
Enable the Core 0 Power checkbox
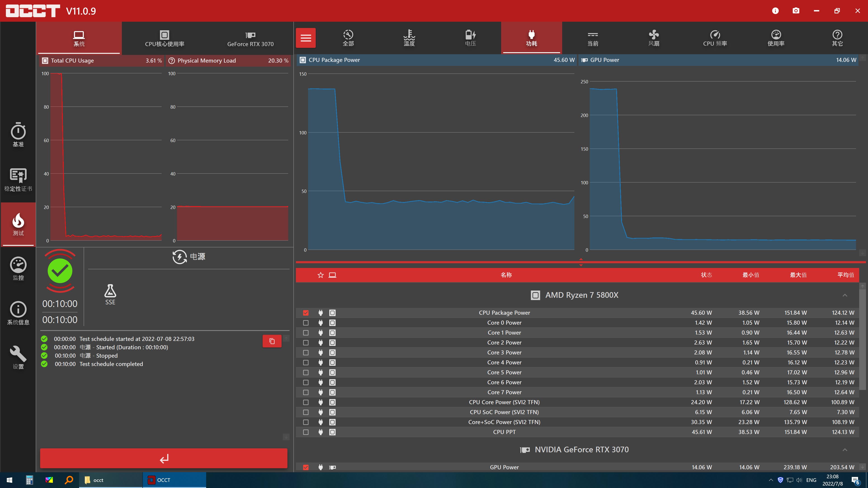tap(306, 323)
